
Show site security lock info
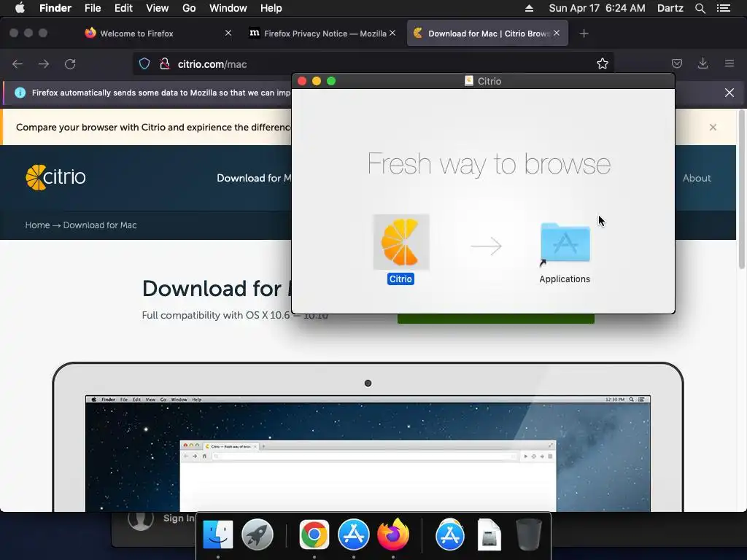click(165, 64)
